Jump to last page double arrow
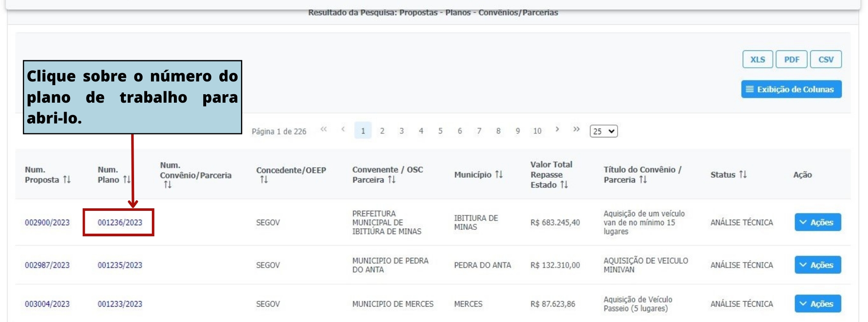 tap(576, 130)
